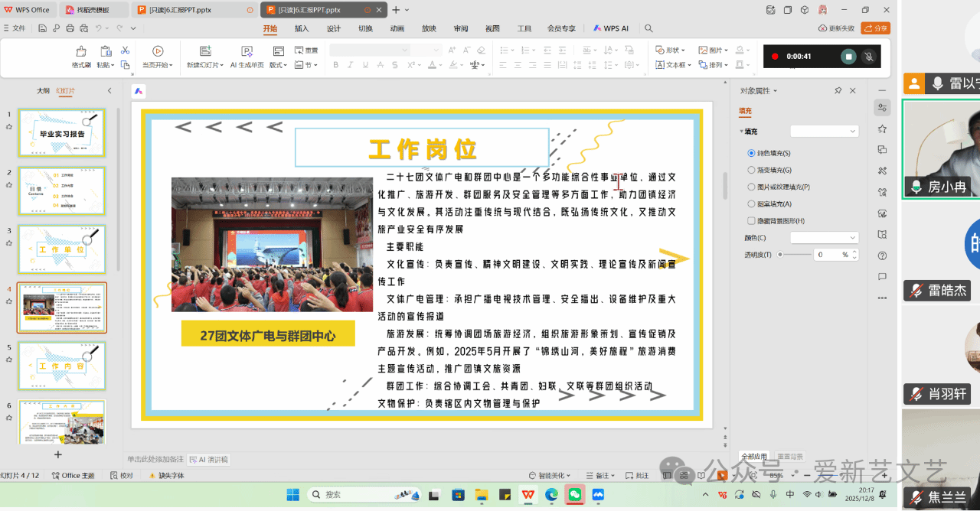Click the WeChat icon in the taskbar
Screen dimensions: 980x511
click(574, 495)
